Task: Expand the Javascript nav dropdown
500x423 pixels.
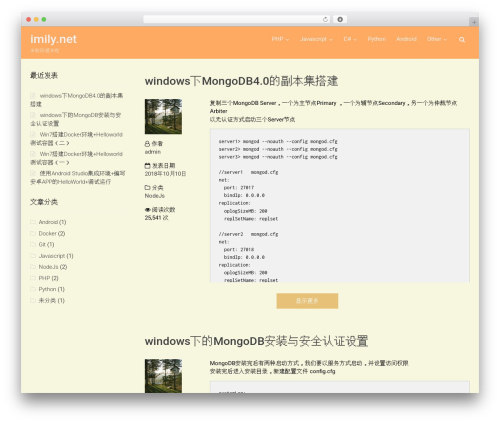Action: pos(316,39)
